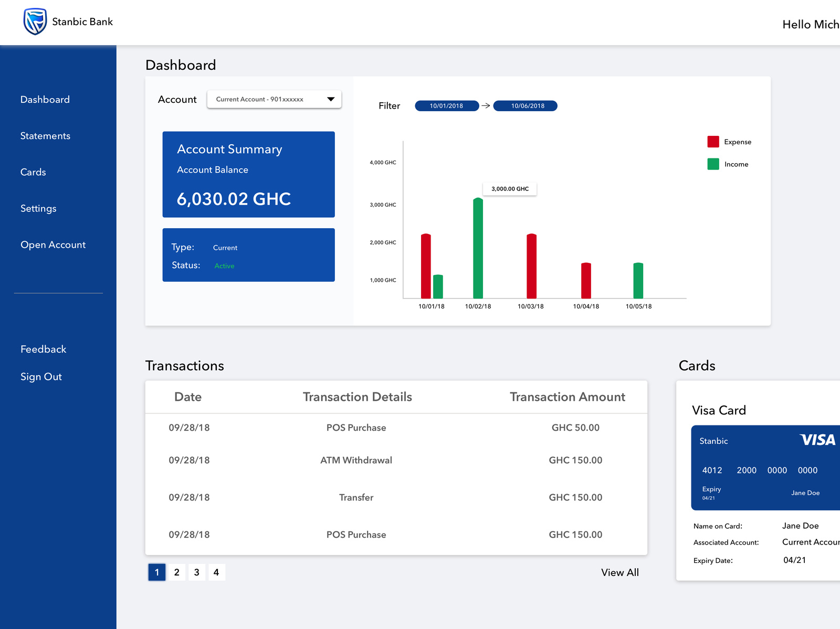The height and width of the screenshot is (629, 840).
Task: Select the red expense bar for 10/03/18
Action: (531, 265)
